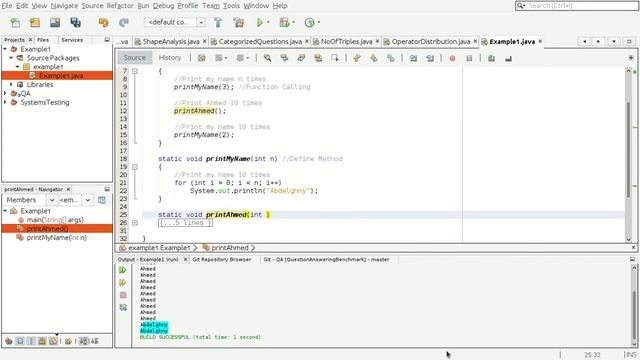Click the second green rerun icon in Output

point(123,282)
